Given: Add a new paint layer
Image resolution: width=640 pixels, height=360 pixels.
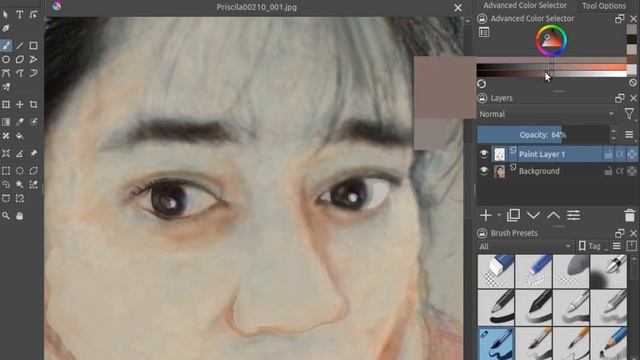Looking at the screenshot, I should click(x=486, y=215).
